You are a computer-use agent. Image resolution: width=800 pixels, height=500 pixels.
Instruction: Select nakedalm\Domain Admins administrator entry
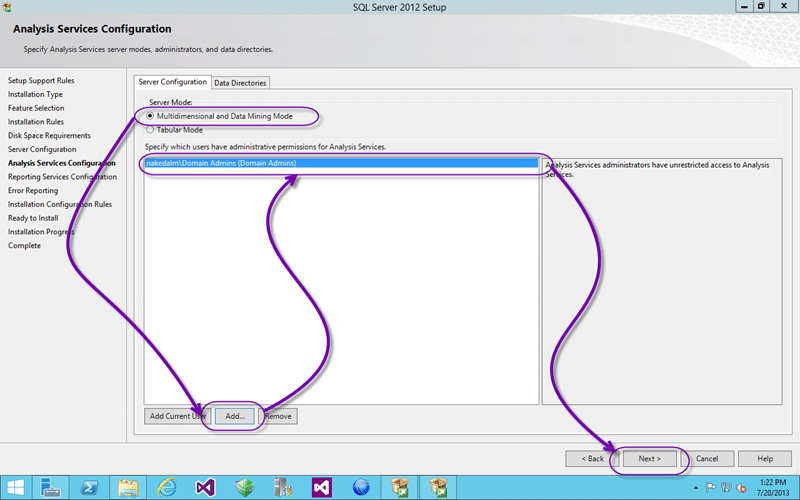tap(341, 163)
